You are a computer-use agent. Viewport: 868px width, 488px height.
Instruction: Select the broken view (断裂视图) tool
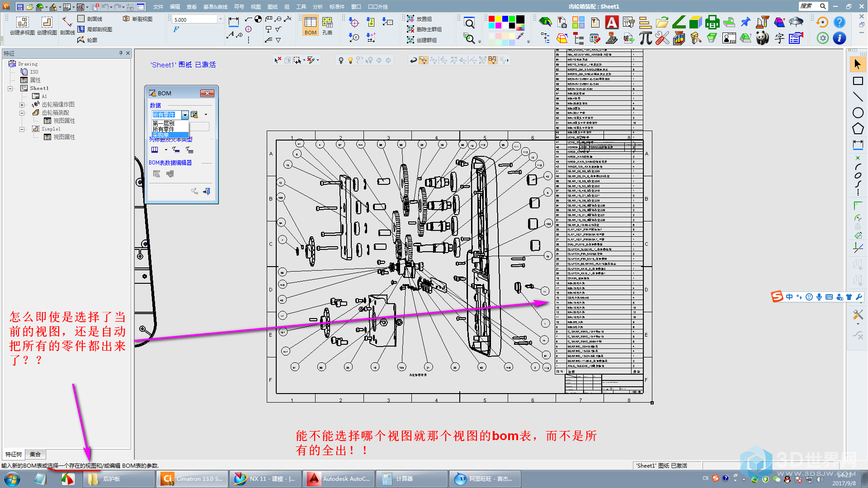[x=138, y=19]
